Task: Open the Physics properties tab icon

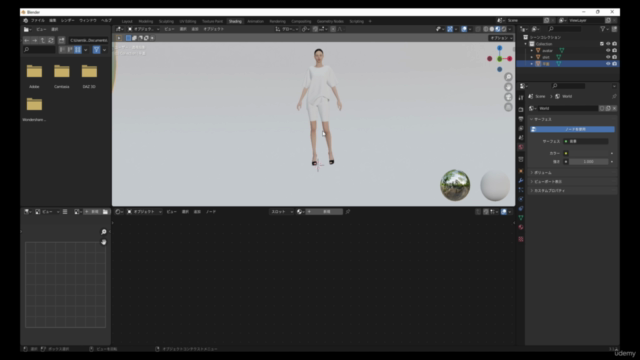Action: tap(521, 199)
